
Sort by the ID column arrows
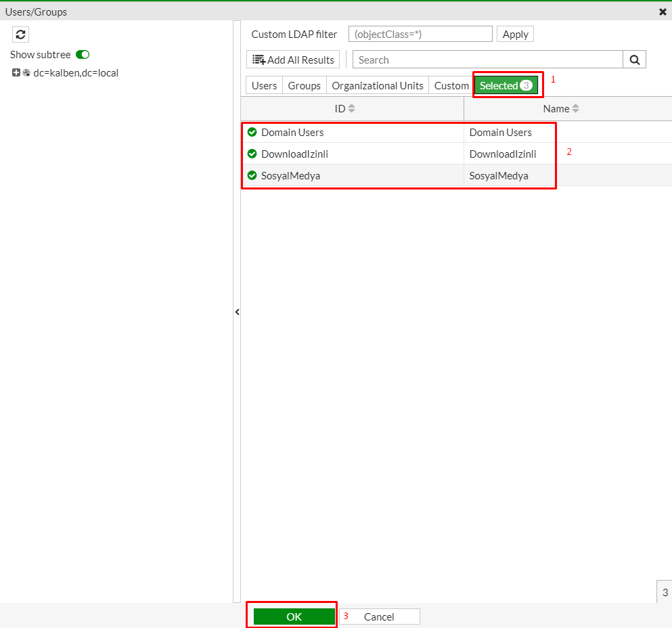(351, 108)
